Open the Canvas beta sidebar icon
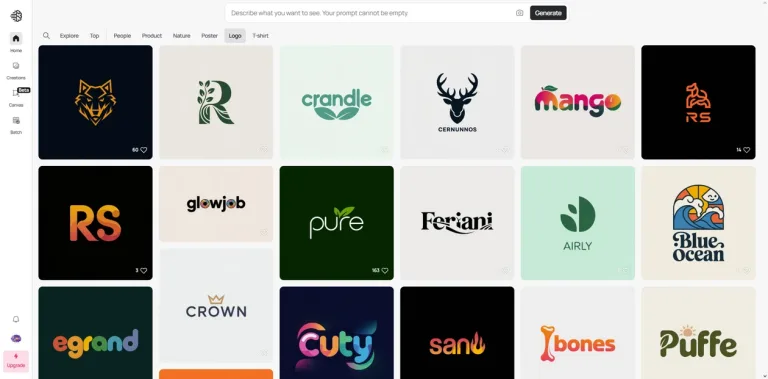Screen dimensions: 768x379 (x=16, y=93)
